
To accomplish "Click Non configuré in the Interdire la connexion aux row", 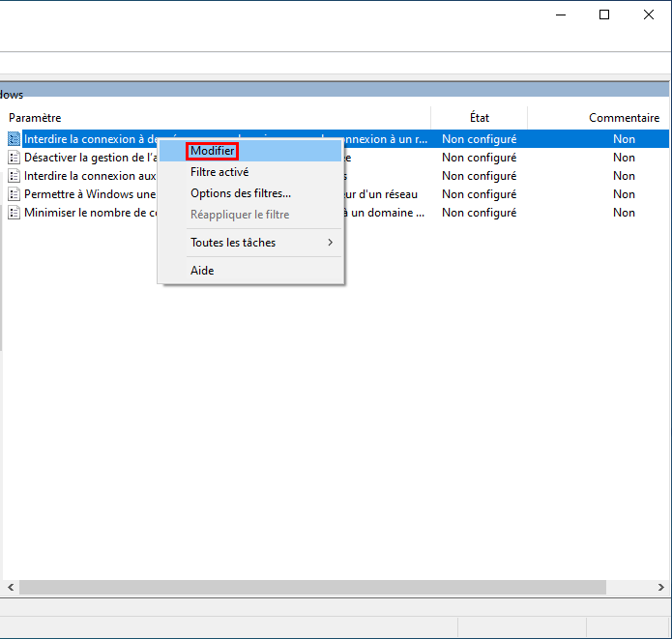I will [480, 176].
